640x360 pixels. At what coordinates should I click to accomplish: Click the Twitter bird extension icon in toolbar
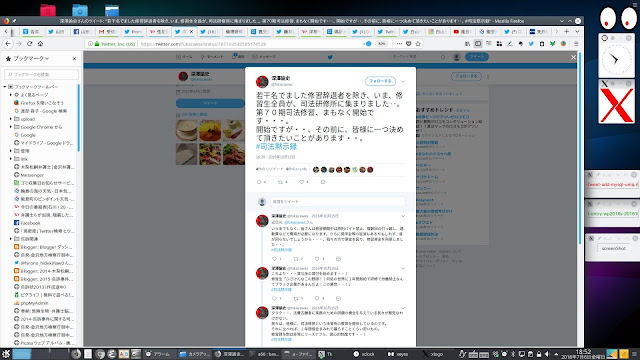[531, 44]
